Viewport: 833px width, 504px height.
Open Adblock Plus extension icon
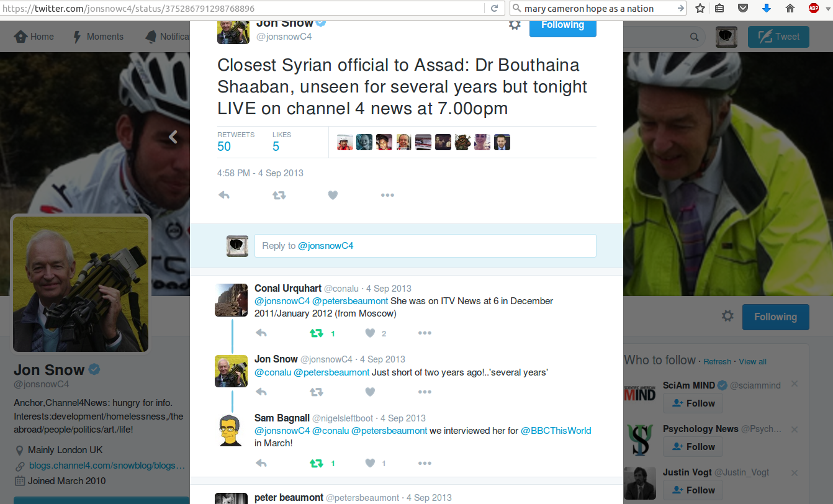click(814, 8)
